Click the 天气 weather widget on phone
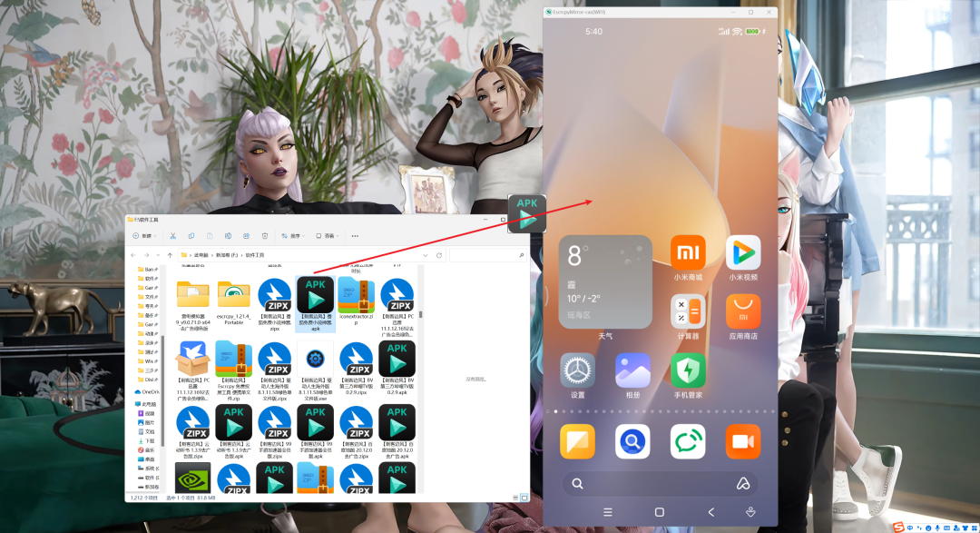 tap(604, 281)
